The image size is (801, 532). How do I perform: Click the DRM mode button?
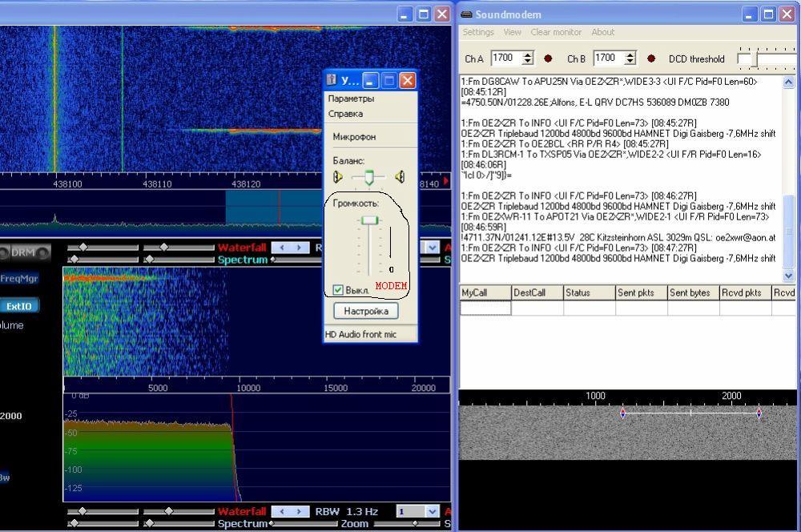pos(25,252)
